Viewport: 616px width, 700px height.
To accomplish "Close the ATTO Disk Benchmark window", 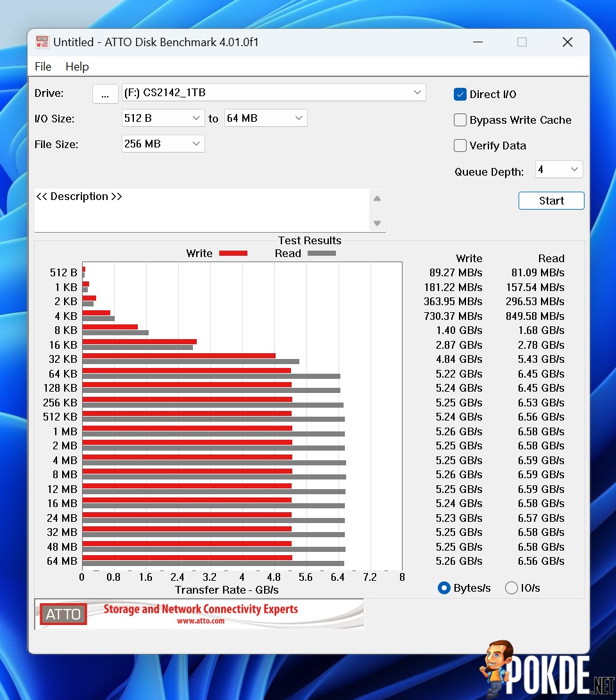I will 567,42.
